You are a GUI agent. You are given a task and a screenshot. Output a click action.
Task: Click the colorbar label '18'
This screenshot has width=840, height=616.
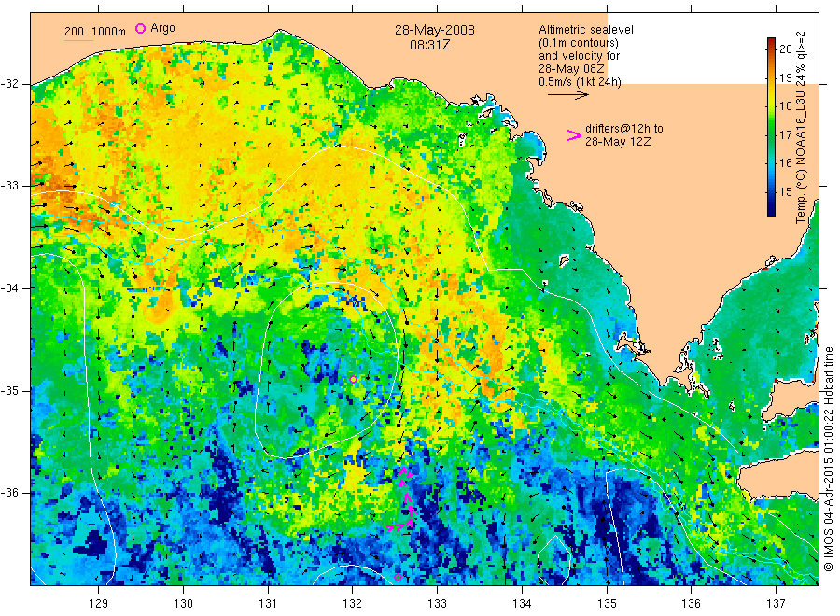(785, 106)
